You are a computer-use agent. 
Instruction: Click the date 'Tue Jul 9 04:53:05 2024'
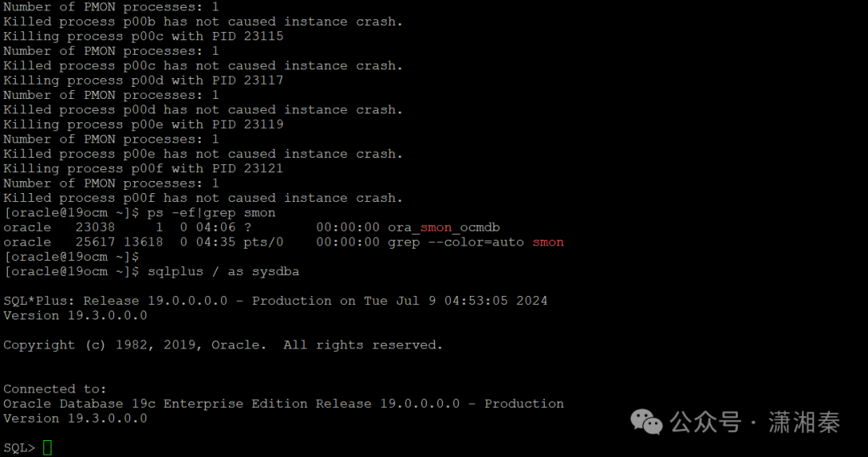click(x=456, y=301)
